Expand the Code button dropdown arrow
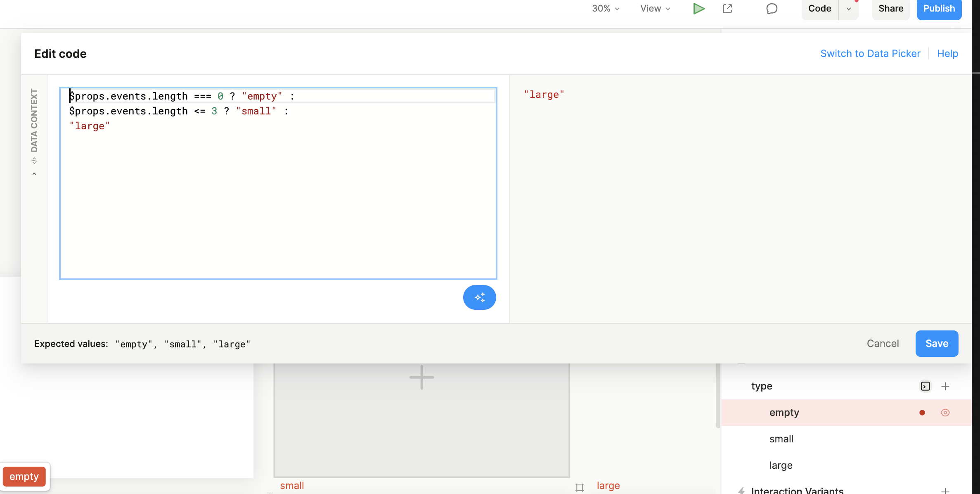This screenshot has height=494, width=980. point(849,9)
